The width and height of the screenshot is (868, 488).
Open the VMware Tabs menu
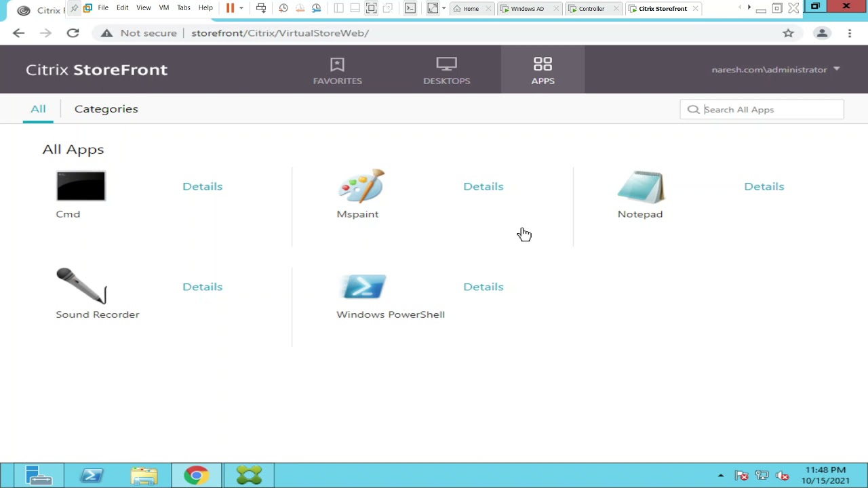pos(183,8)
